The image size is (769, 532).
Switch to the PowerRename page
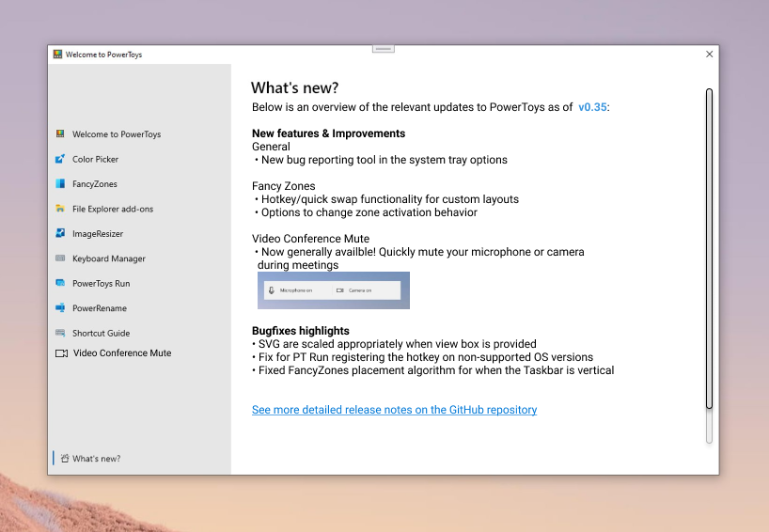click(99, 308)
